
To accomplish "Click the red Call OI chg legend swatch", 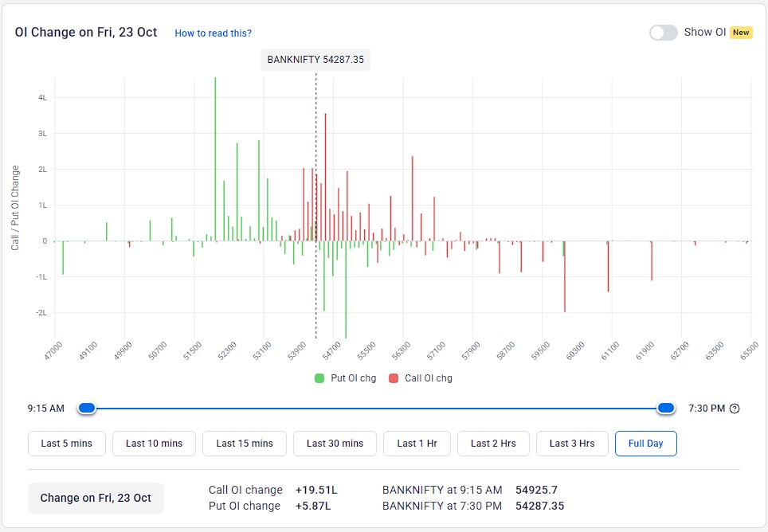I will pyautogui.click(x=394, y=378).
